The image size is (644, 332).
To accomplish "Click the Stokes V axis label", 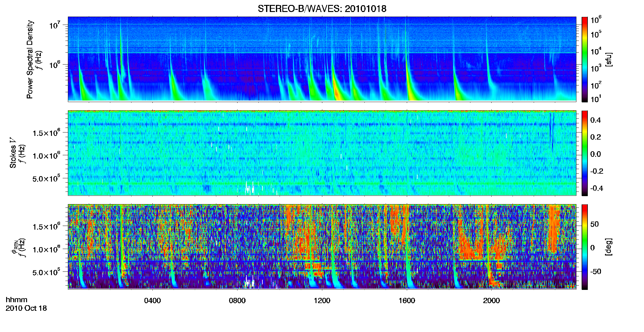I will (x=13, y=153).
